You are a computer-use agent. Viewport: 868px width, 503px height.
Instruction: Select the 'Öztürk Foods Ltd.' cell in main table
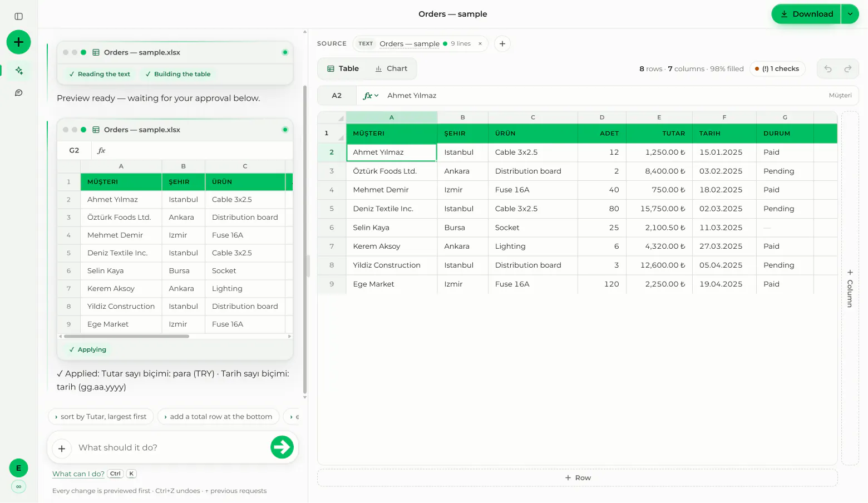click(392, 171)
